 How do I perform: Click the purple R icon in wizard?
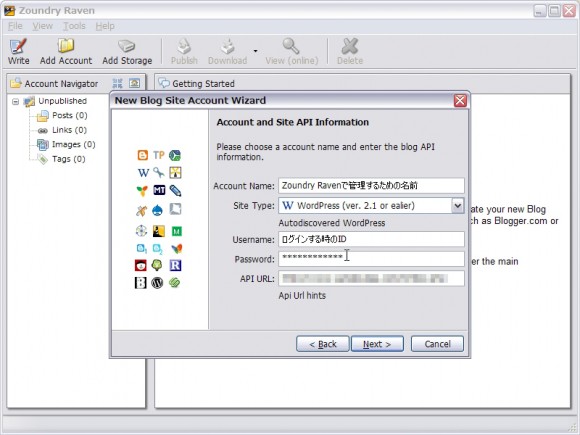175,265
